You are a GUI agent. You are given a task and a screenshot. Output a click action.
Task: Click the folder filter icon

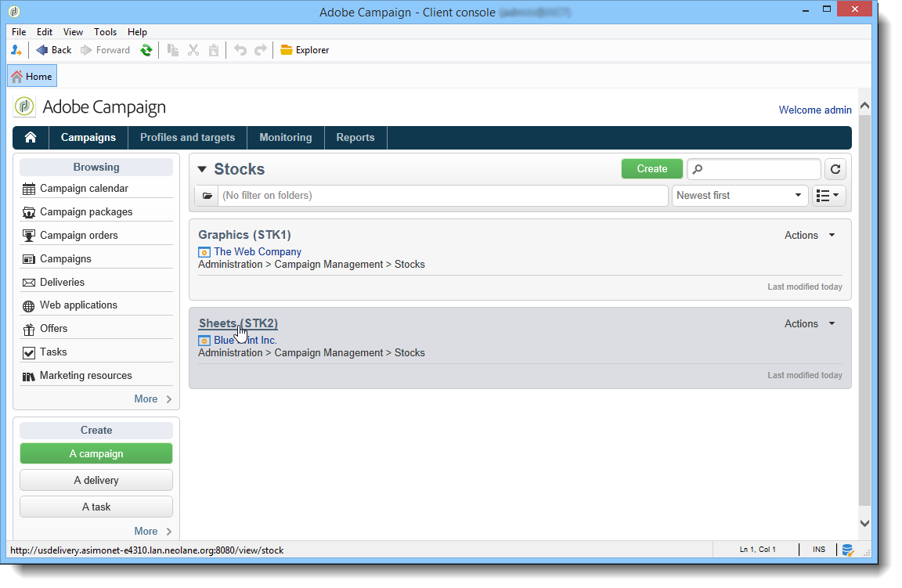point(207,196)
